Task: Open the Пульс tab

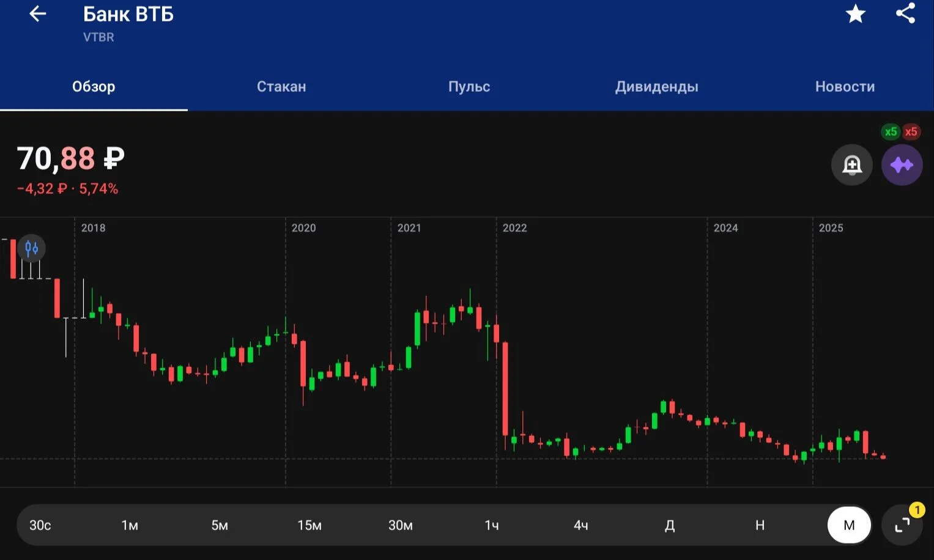Action: tap(469, 87)
